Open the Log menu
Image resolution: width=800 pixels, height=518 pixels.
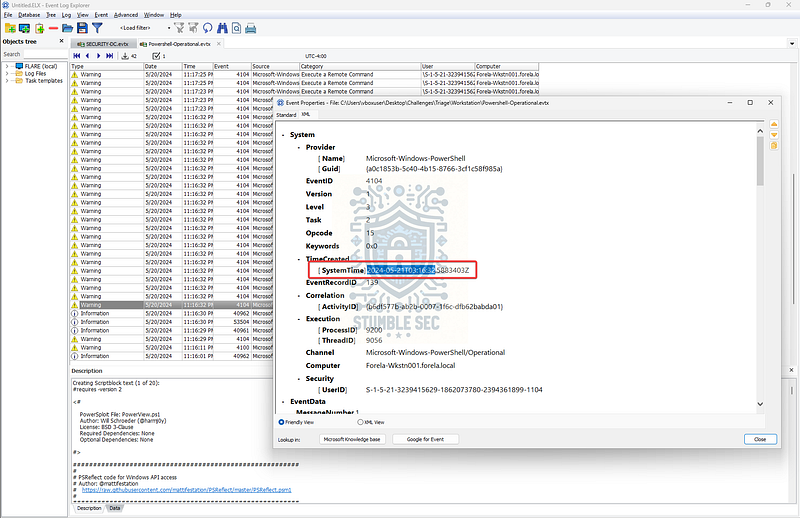[66, 15]
